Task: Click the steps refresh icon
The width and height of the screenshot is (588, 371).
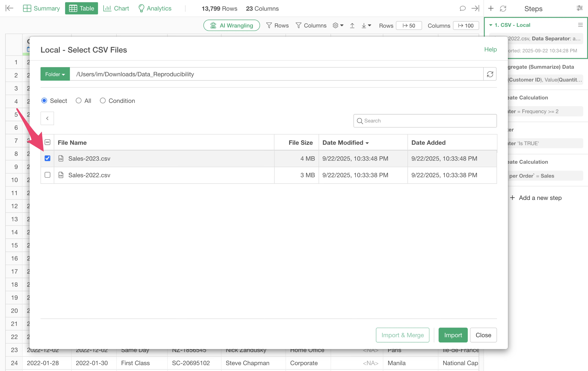Action: (x=503, y=8)
